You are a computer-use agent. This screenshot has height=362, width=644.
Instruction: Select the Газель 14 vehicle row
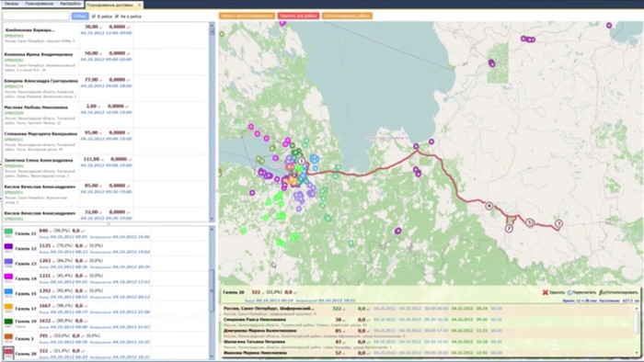tap(106, 278)
